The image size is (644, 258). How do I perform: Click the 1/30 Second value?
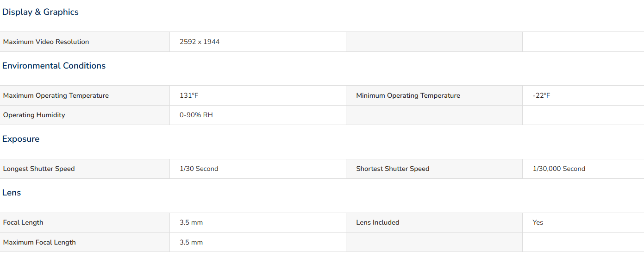[x=199, y=169]
